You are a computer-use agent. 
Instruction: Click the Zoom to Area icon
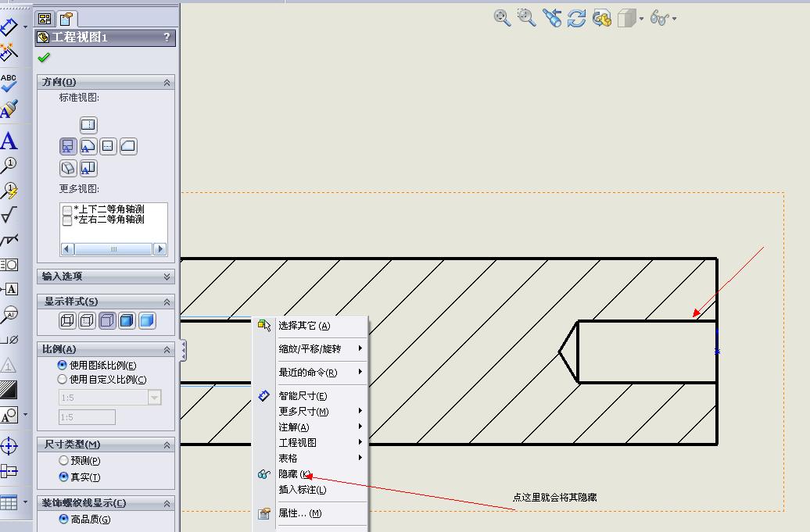(x=527, y=18)
